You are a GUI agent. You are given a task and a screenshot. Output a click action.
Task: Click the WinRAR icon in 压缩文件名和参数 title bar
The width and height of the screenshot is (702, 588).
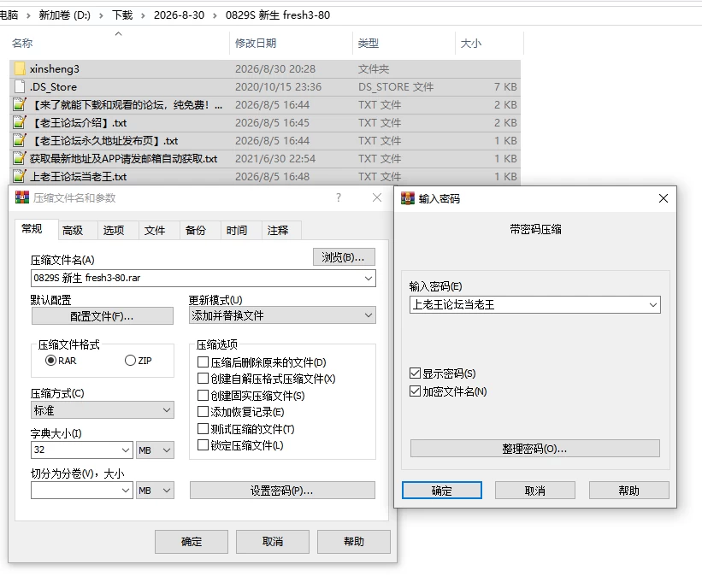(22, 197)
